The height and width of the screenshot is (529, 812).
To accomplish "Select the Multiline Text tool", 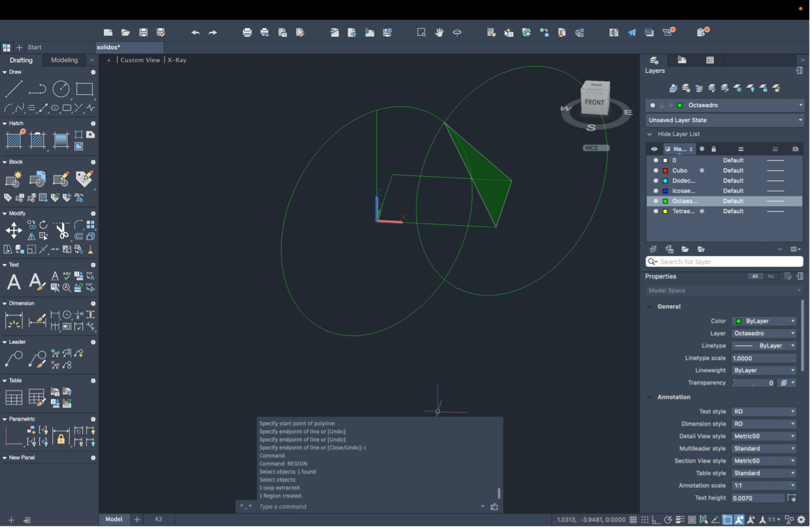I will pos(14,282).
